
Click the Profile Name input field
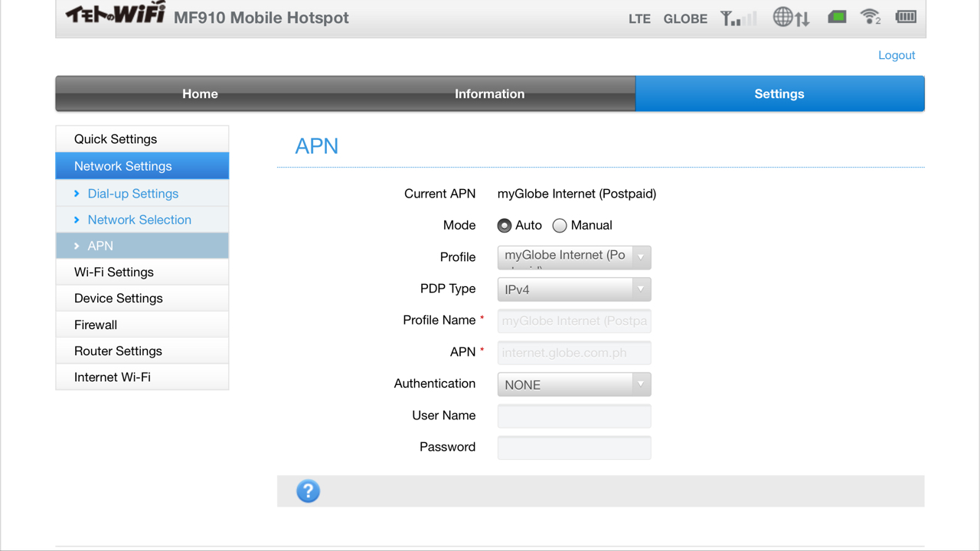(x=574, y=321)
